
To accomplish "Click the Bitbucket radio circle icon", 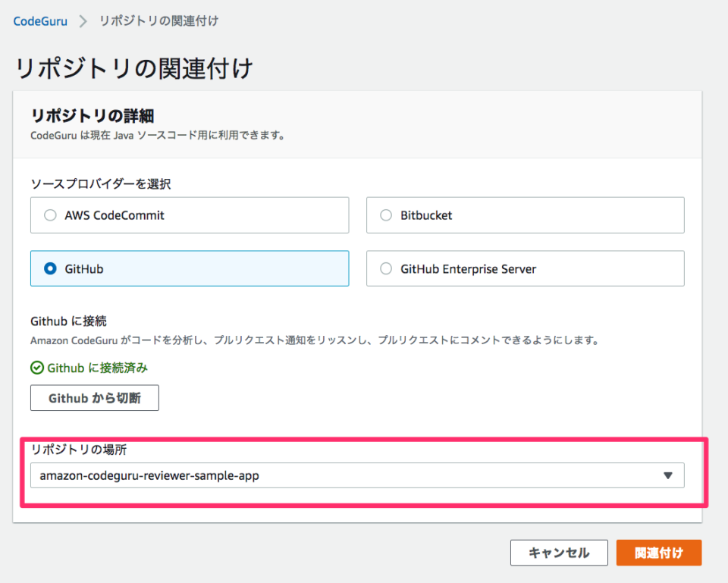I will [x=386, y=215].
